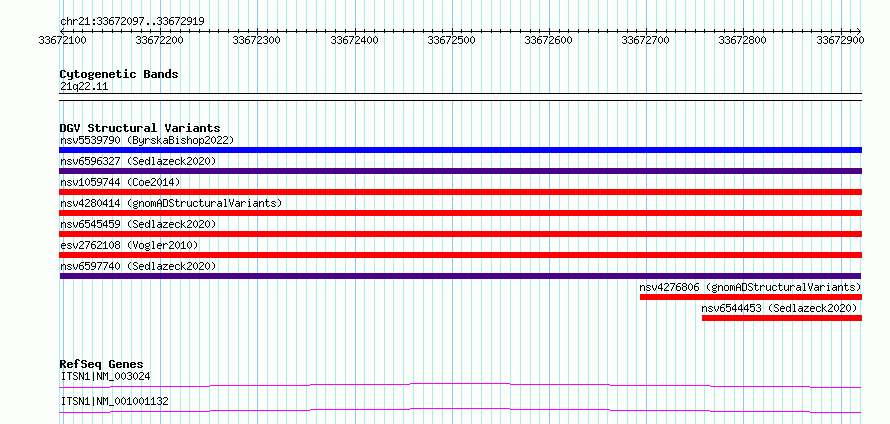890x424 pixels.
Task: Click ruler position 33672100
Action: (x=62, y=40)
